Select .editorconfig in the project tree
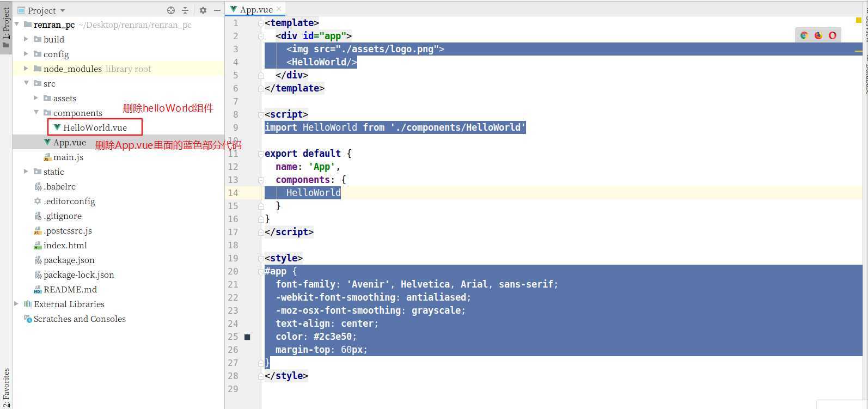Viewport: 868px width, 409px height. 69,202
